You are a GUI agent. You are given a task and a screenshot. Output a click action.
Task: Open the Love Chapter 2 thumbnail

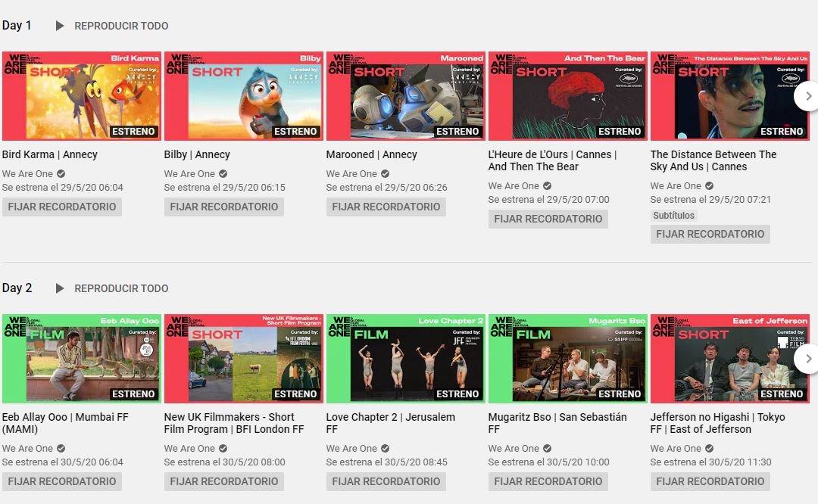tap(406, 359)
